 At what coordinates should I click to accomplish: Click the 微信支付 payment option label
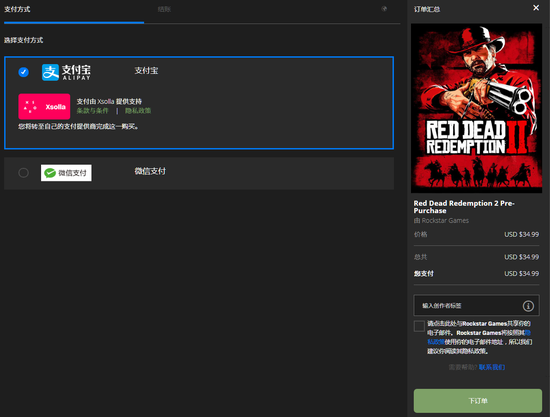pos(150,171)
